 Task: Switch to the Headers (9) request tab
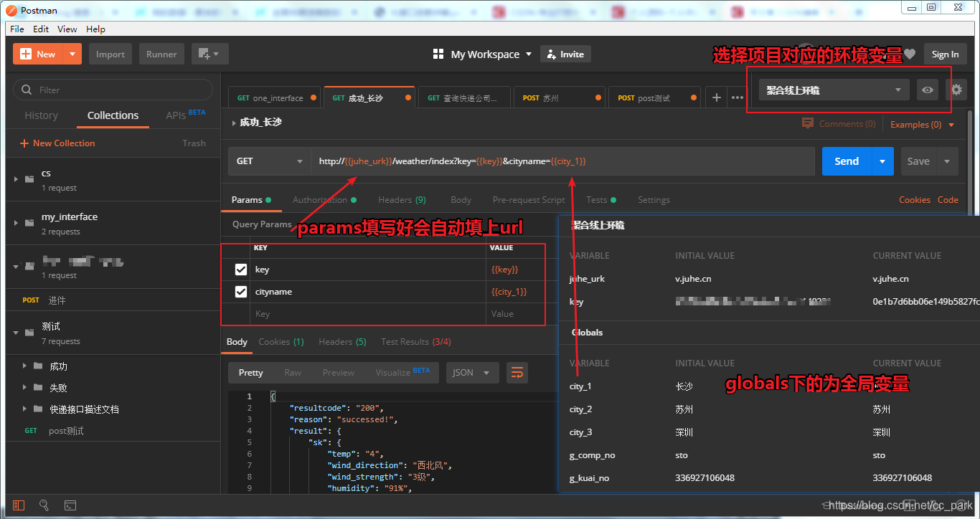402,200
